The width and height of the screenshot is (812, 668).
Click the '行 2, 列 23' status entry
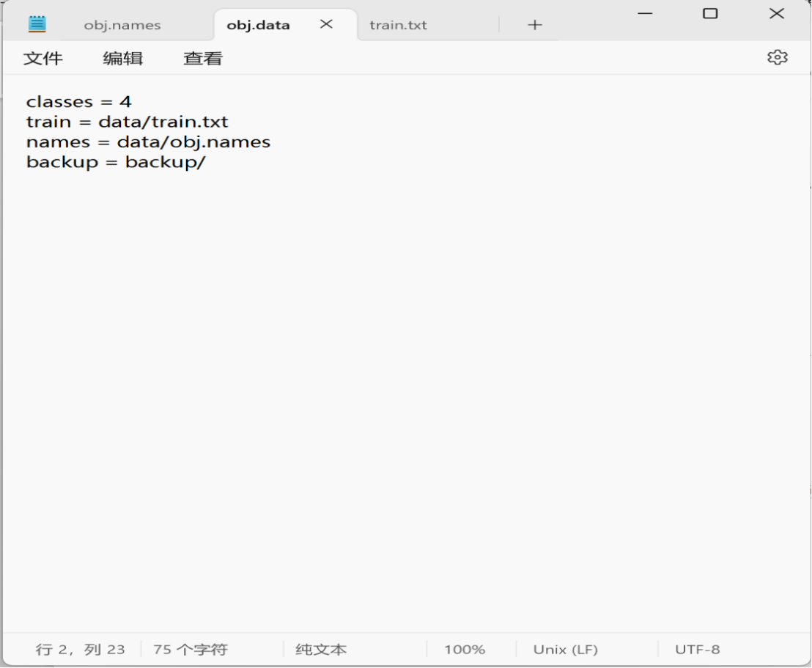(81, 650)
